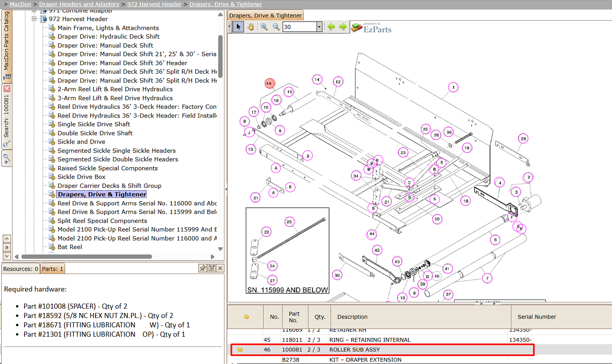Click the note icon on row 46
Screen dimensions: 612x364
click(x=240, y=350)
